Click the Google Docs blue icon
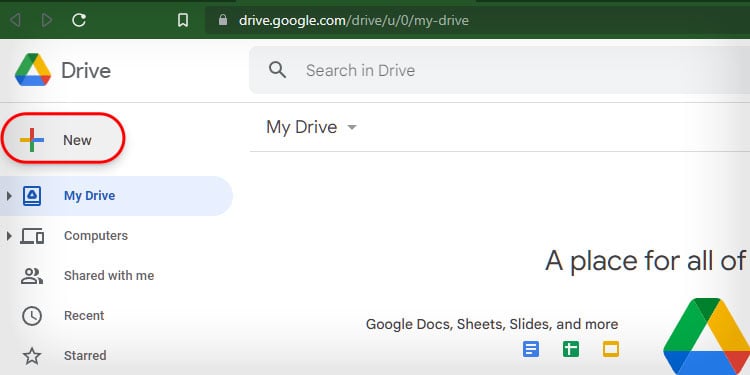Screen dimensions: 750x375 (531, 349)
